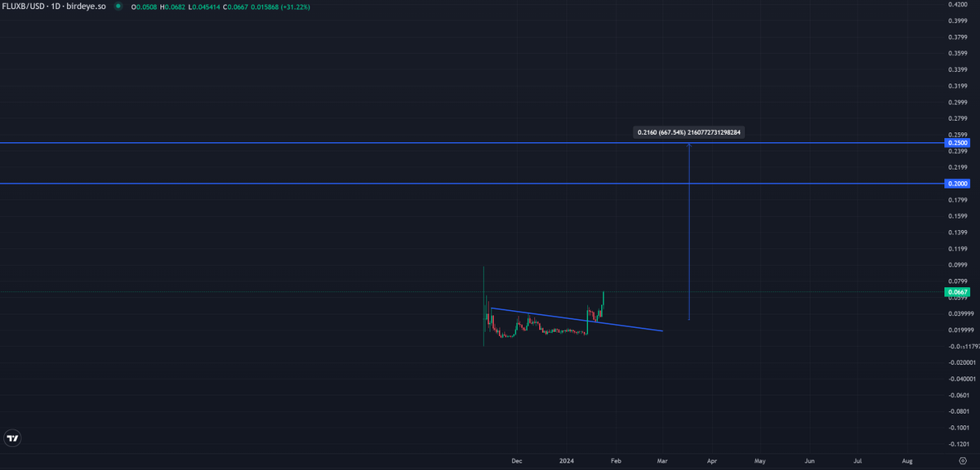Click the measurement label showing 667.54%
980x470 pixels.
689,131
